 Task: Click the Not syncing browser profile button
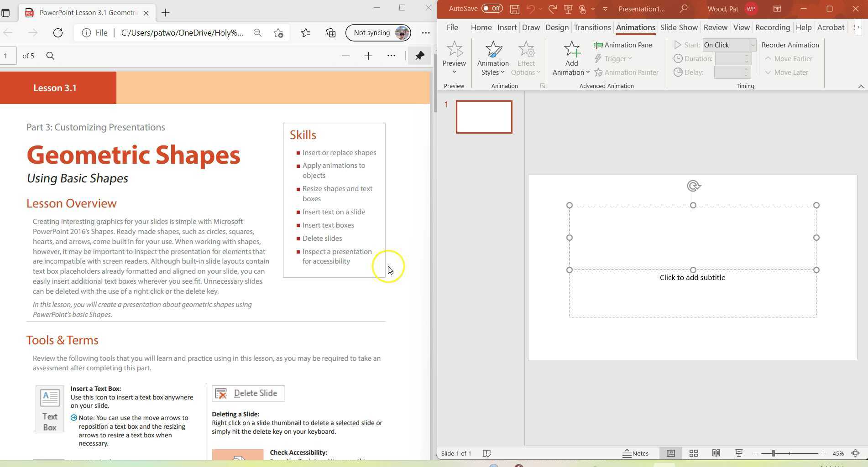pyautogui.click(x=378, y=32)
